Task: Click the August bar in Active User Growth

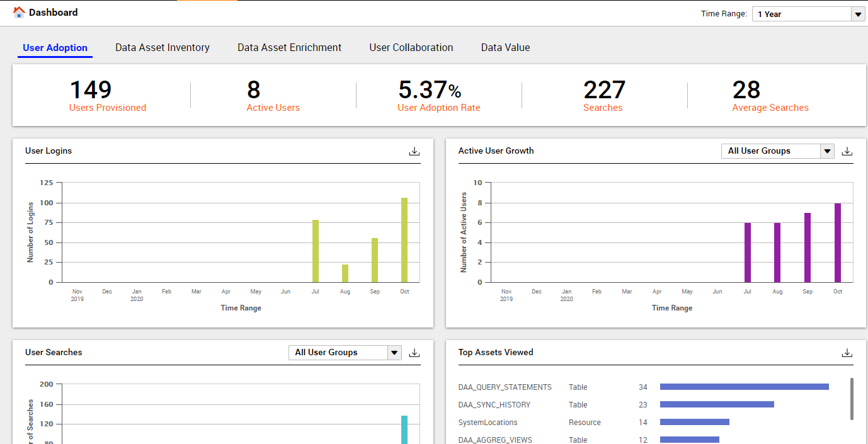Action: click(x=777, y=253)
